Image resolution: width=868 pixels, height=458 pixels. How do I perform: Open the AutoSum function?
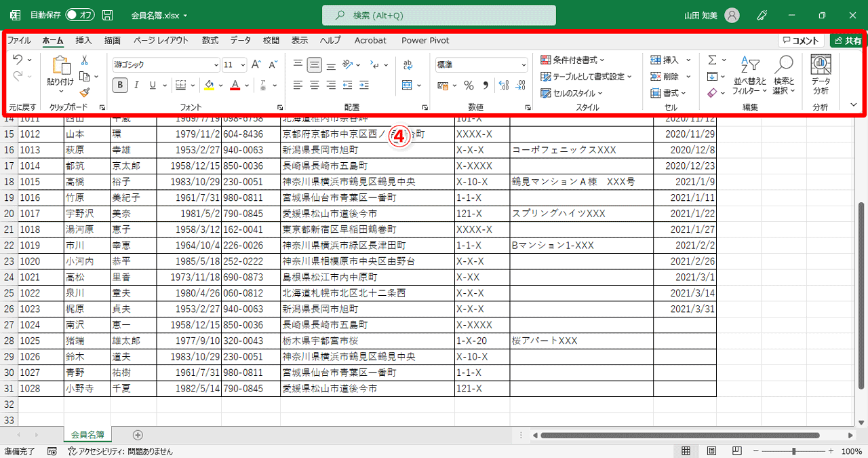711,59
